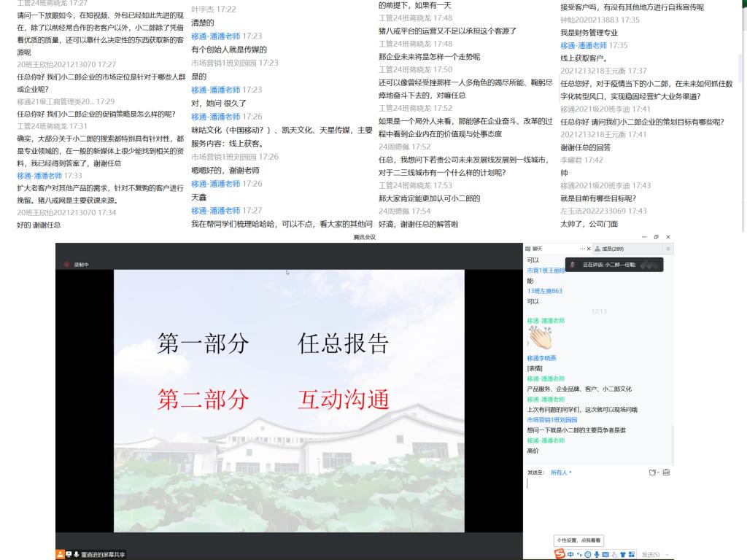Click the screenshot capture icon above chat input

point(666,472)
